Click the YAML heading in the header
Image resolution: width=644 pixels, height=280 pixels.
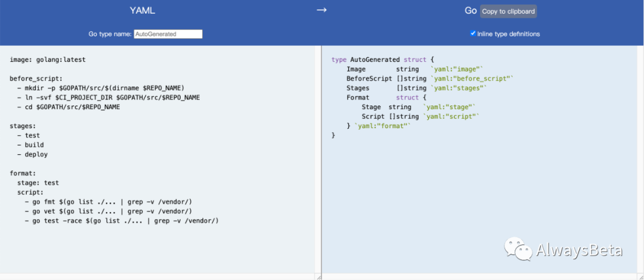[x=143, y=11]
